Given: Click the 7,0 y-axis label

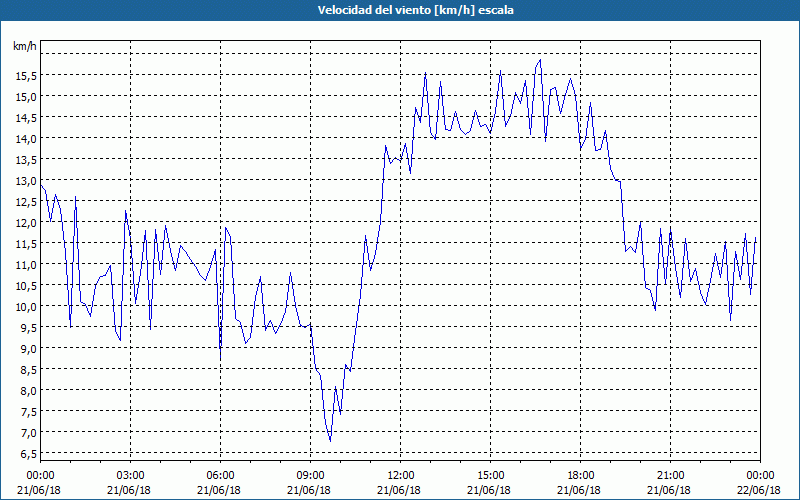Looking at the screenshot, I should coord(29,432).
